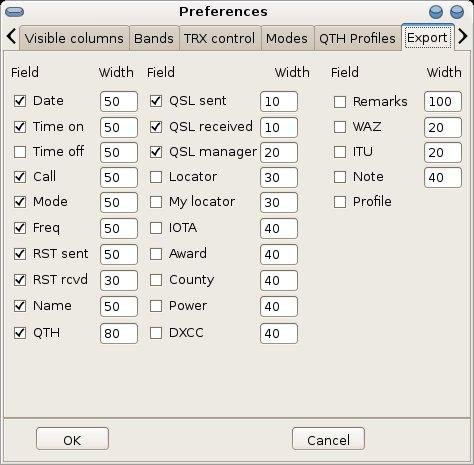Enable the County field checkbox

coord(156,280)
